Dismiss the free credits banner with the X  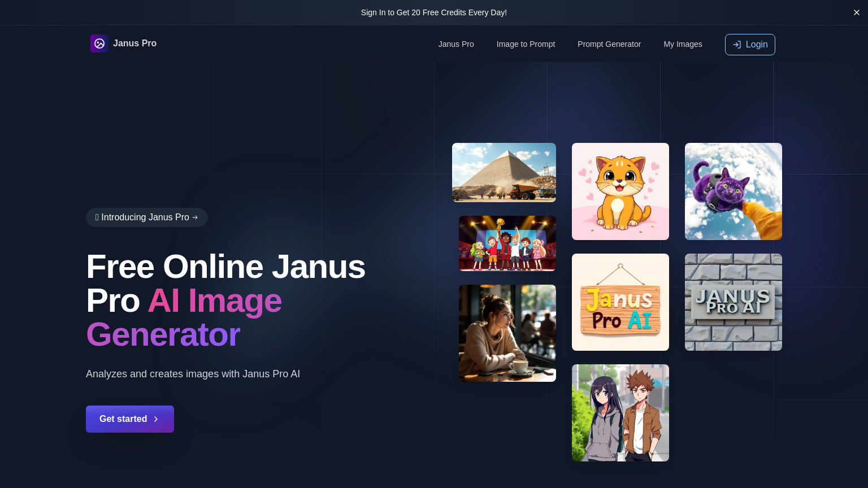coord(857,12)
